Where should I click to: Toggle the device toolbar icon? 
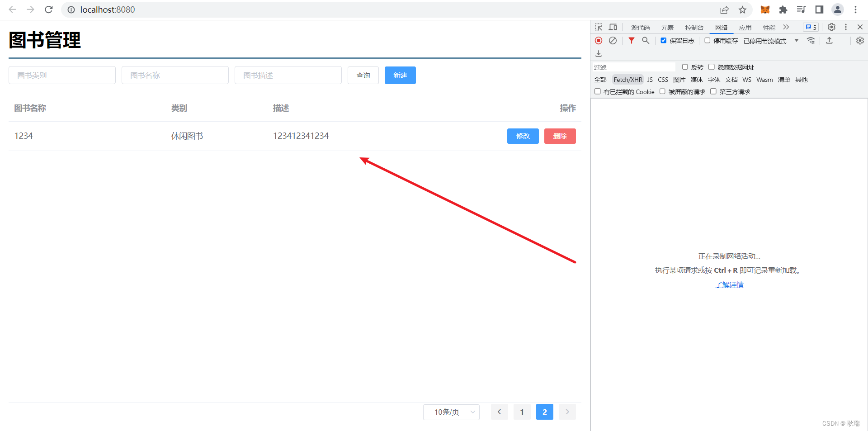click(613, 27)
